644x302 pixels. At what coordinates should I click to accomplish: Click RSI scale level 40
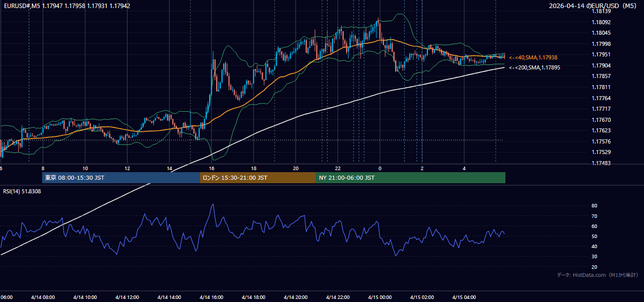click(595, 246)
